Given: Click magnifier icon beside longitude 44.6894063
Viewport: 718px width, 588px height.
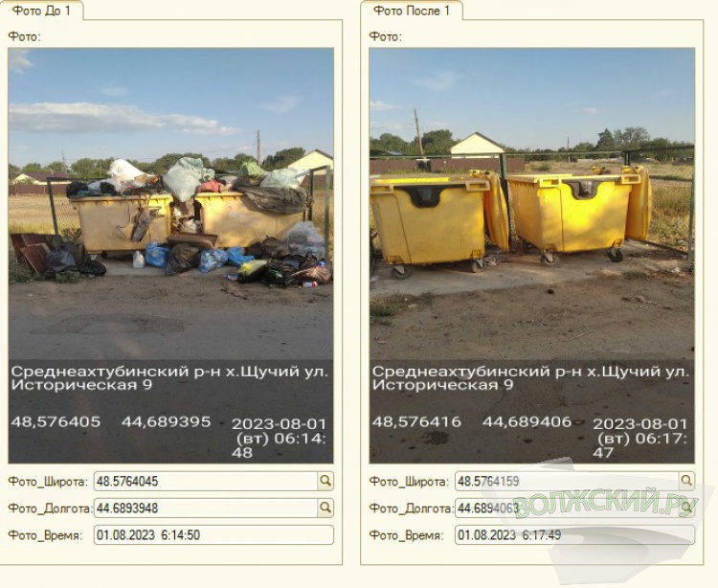Looking at the screenshot, I should (686, 508).
